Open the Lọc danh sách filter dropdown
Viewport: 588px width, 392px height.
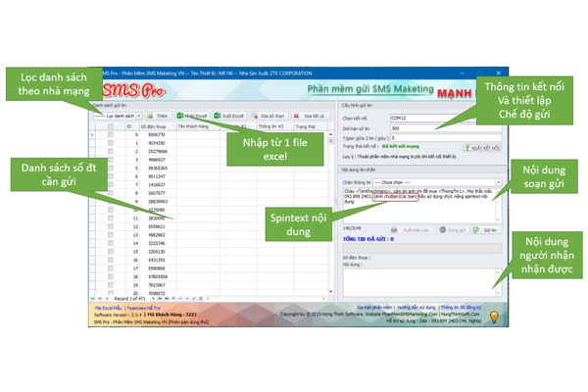(118, 116)
